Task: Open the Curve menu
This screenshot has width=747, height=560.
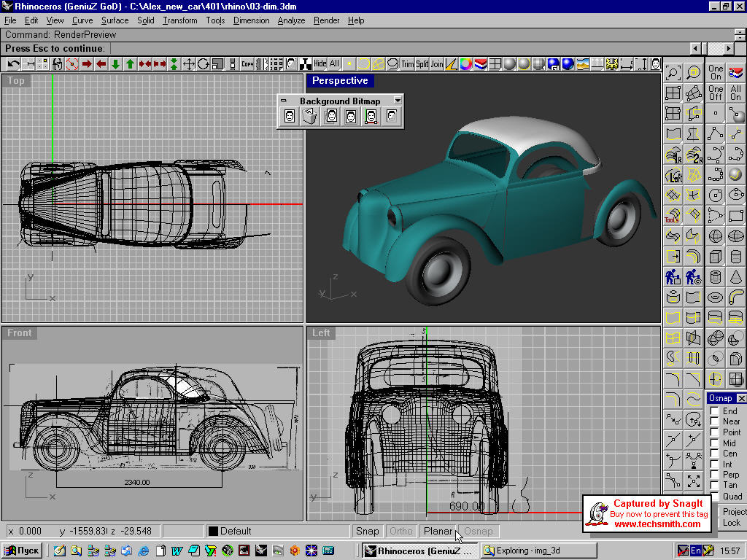Action: [x=82, y=20]
